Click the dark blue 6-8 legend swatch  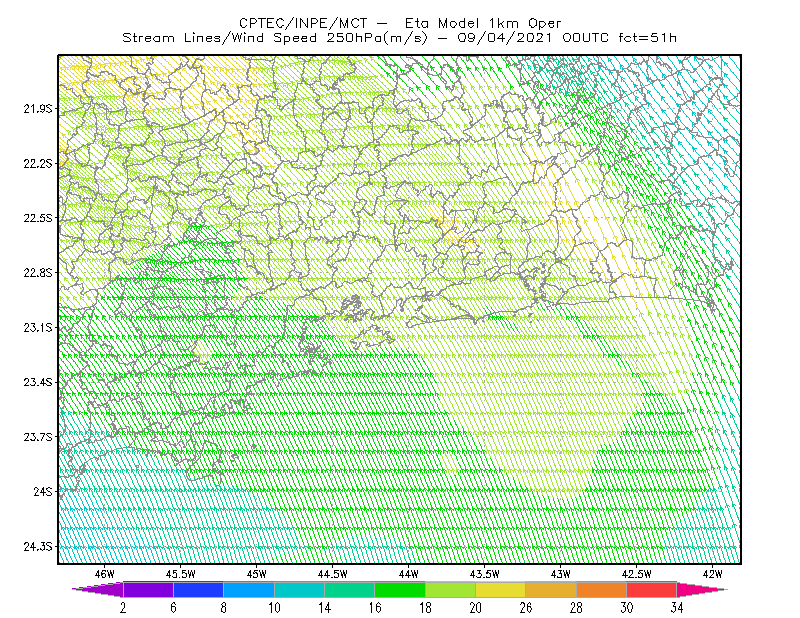point(198,589)
